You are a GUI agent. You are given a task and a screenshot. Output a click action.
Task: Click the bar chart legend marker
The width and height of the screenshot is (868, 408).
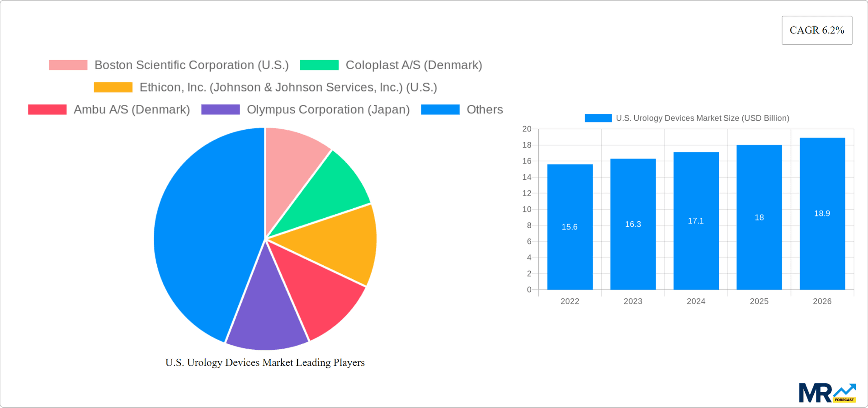click(598, 117)
